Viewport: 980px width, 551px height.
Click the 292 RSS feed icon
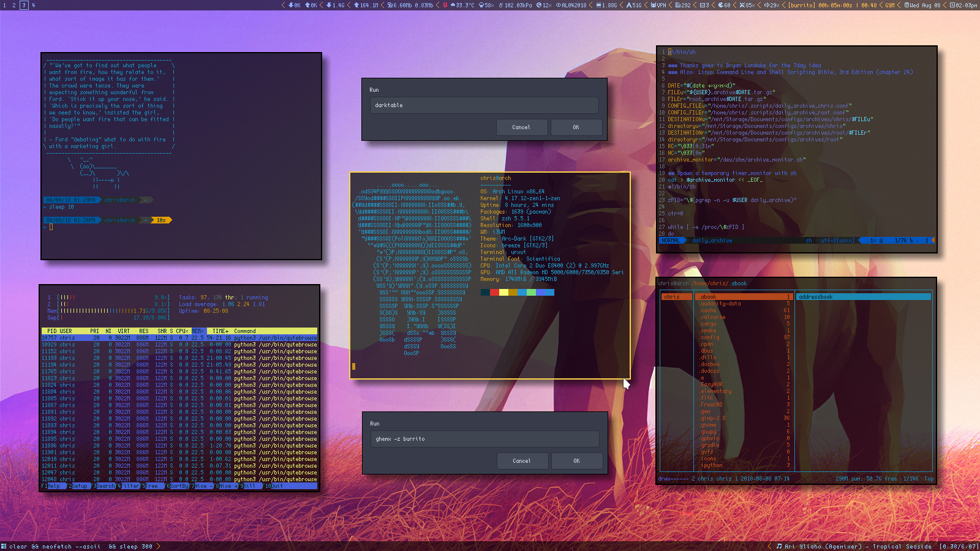677,5
